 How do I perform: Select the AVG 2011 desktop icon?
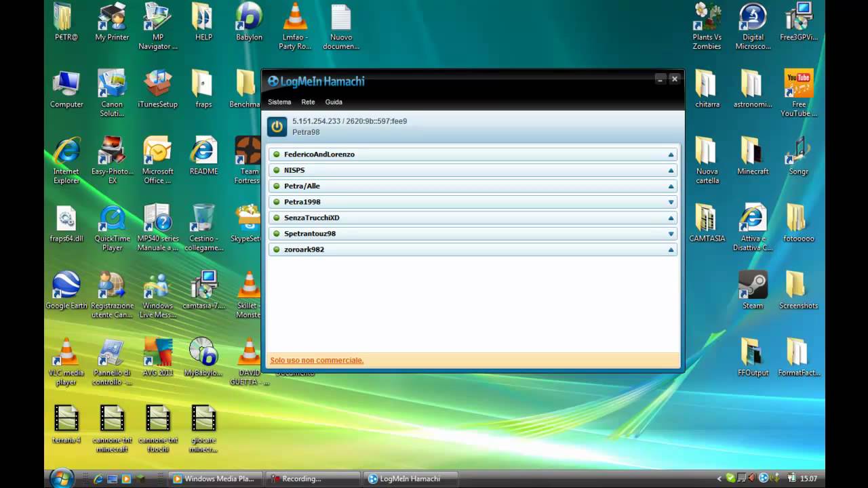pyautogui.click(x=158, y=357)
